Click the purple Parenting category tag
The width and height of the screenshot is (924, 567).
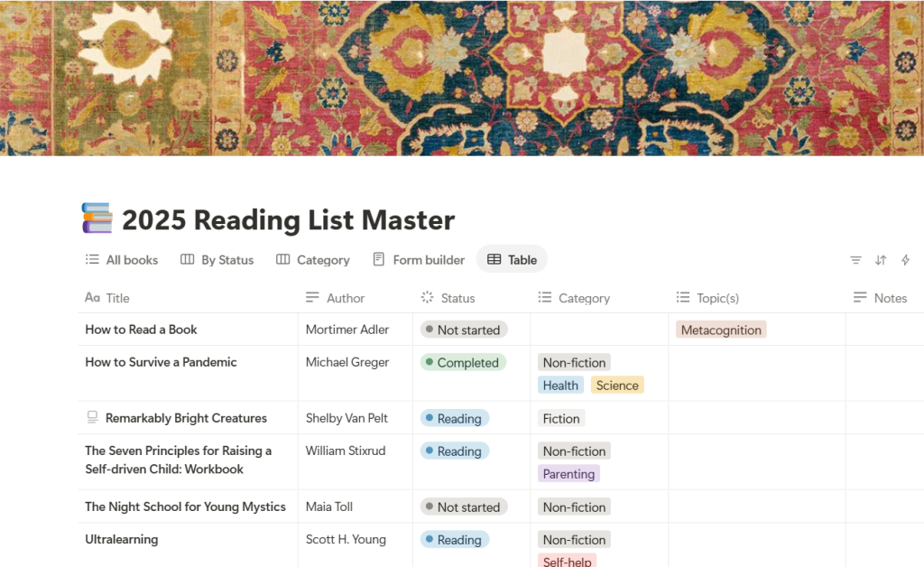coord(568,474)
